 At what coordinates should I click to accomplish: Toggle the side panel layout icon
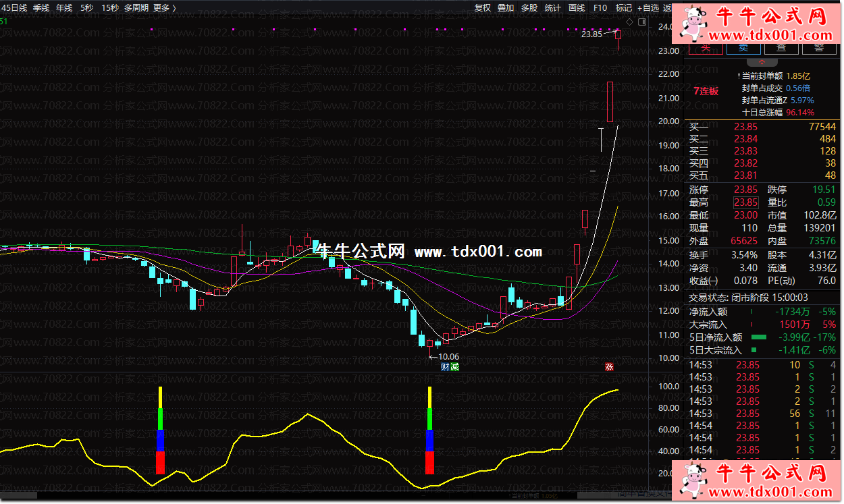pyautogui.click(x=641, y=22)
